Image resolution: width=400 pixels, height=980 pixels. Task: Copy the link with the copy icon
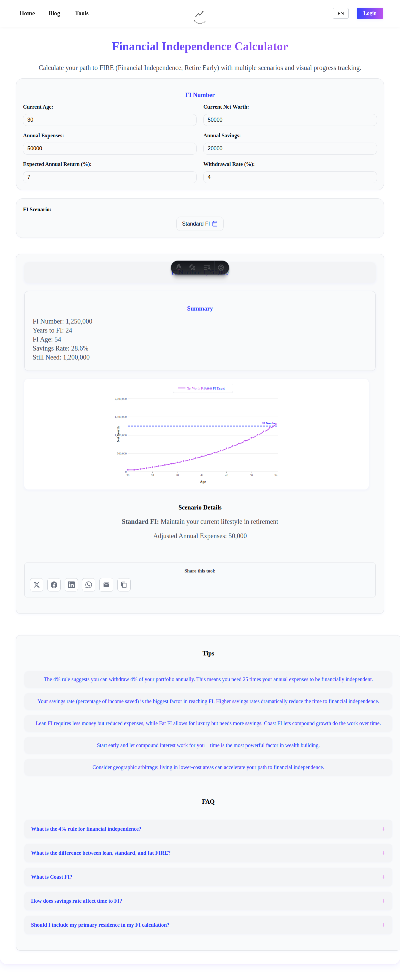pos(124,585)
